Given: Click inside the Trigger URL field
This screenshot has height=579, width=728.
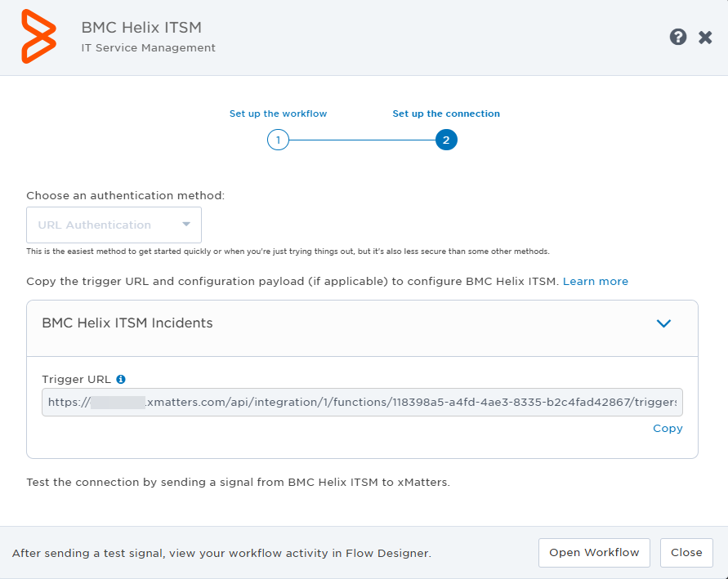Looking at the screenshot, I should point(362,403).
